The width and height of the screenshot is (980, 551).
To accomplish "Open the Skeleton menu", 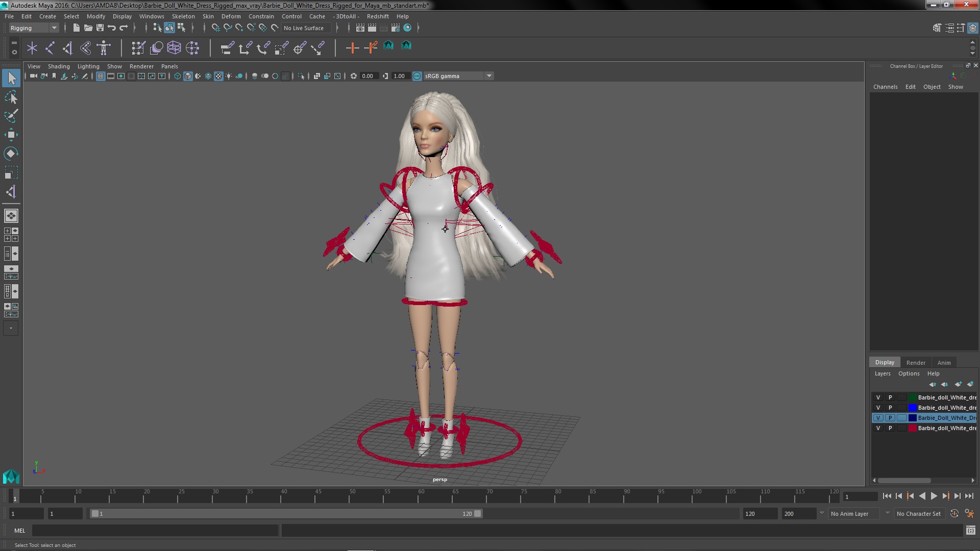I will pos(183,16).
